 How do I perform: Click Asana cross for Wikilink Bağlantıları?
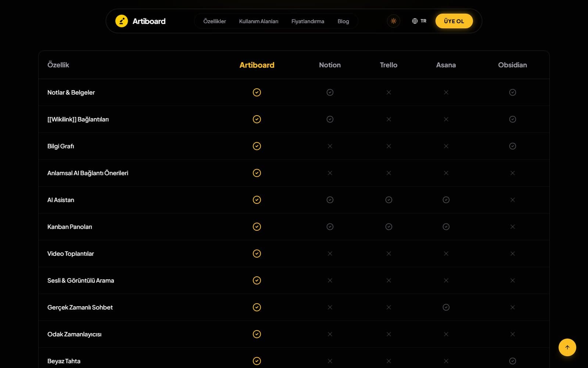[446, 119]
